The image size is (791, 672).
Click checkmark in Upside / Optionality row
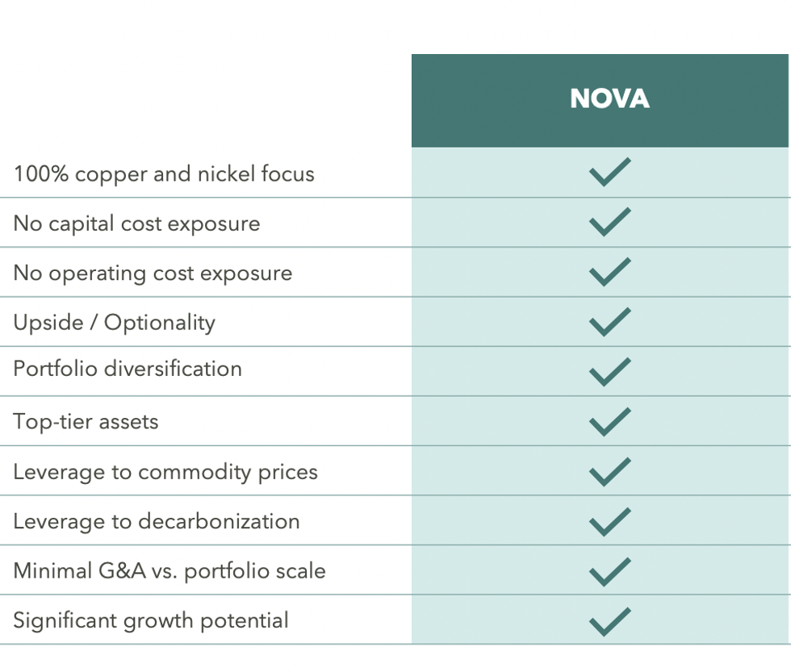coord(609,322)
